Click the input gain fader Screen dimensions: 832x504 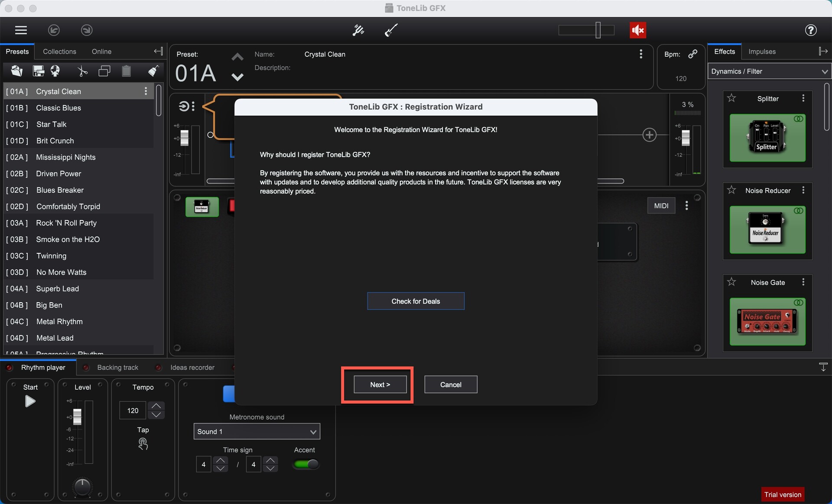(185, 138)
